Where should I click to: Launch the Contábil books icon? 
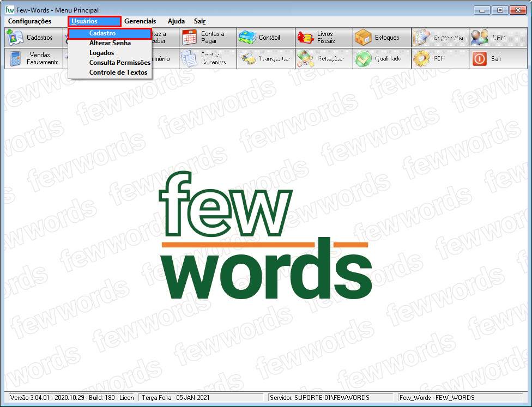click(247, 37)
